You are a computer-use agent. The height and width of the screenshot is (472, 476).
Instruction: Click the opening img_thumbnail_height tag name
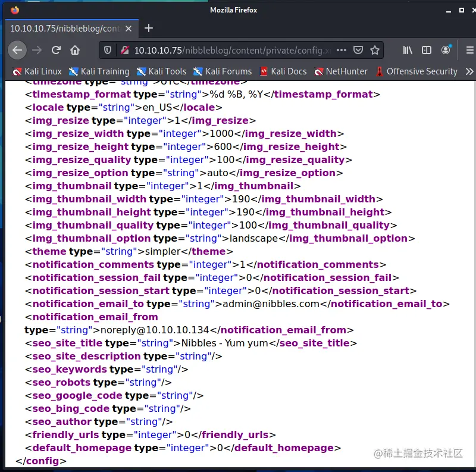pos(92,212)
